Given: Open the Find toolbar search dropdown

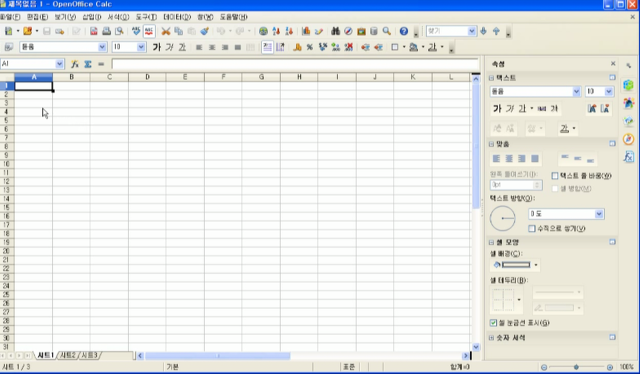Looking at the screenshot, I should 472,31.
